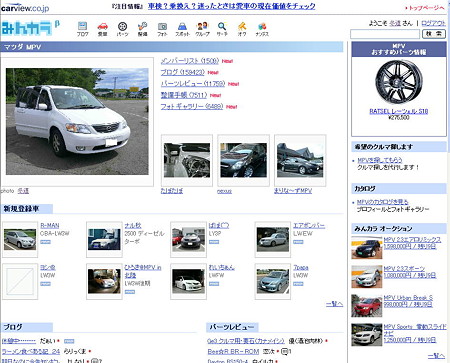Image resolution: width=450 pixels, height=363 pixels.
Task: Click the R-MAN user link
Action: (50, 226)
